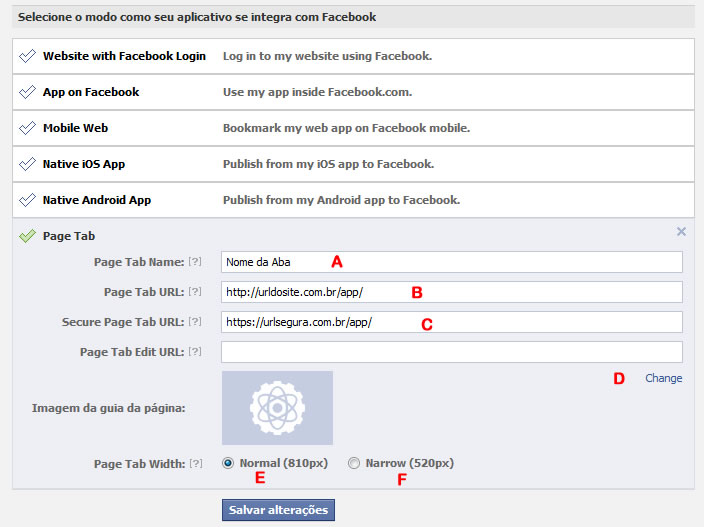Expand Mobile Web option

tap(353, 128)
